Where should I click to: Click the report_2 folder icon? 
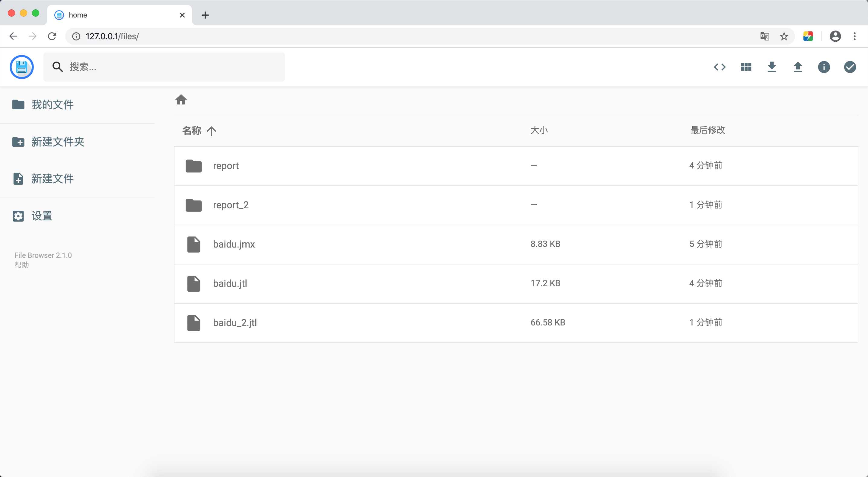tap(194, 205)
